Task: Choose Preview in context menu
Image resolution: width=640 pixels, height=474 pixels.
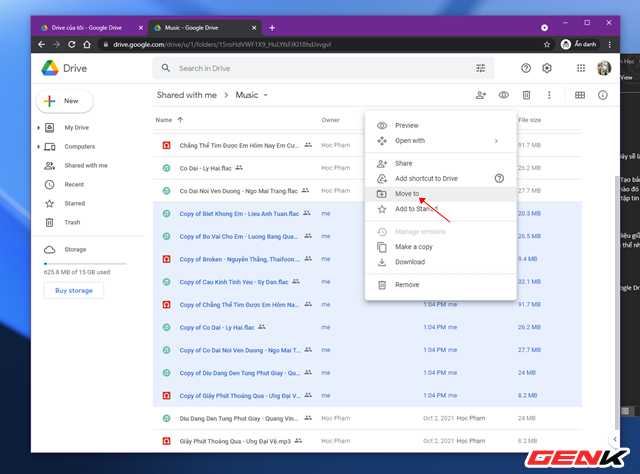Action: pyautogui.click(x=441, y=125)
